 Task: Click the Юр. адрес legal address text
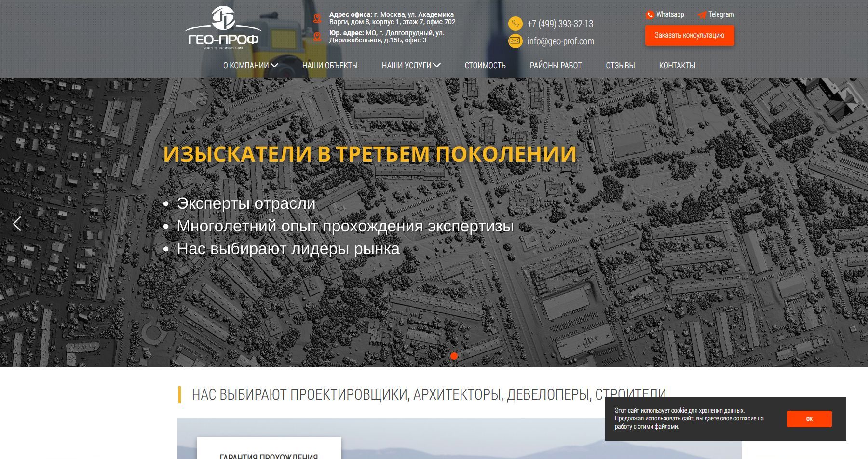pos(387,37)
